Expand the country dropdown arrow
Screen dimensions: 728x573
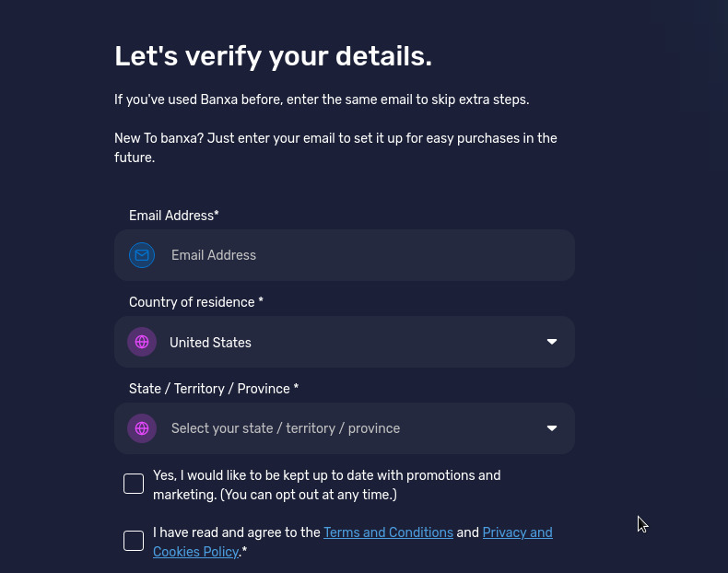[x=552, y=342]
